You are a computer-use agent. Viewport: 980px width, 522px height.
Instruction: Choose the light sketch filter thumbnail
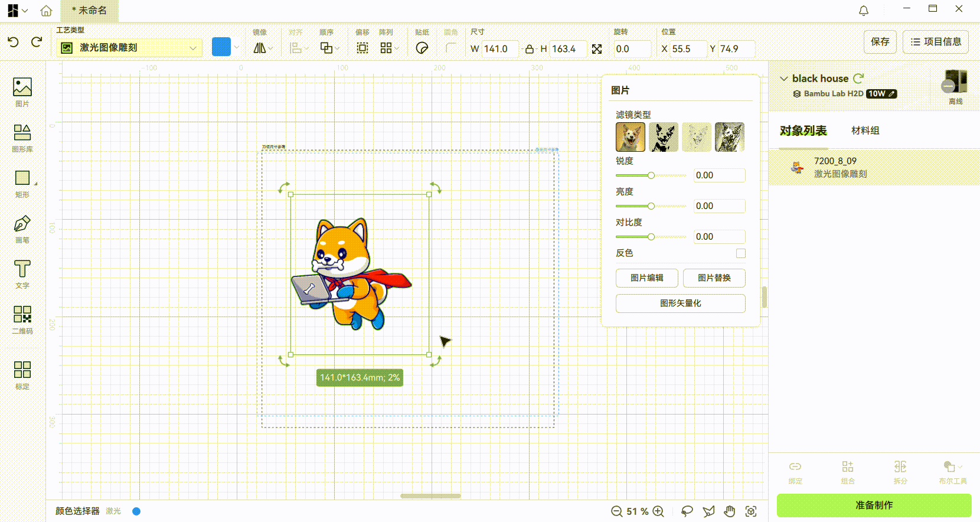(697, 137)
